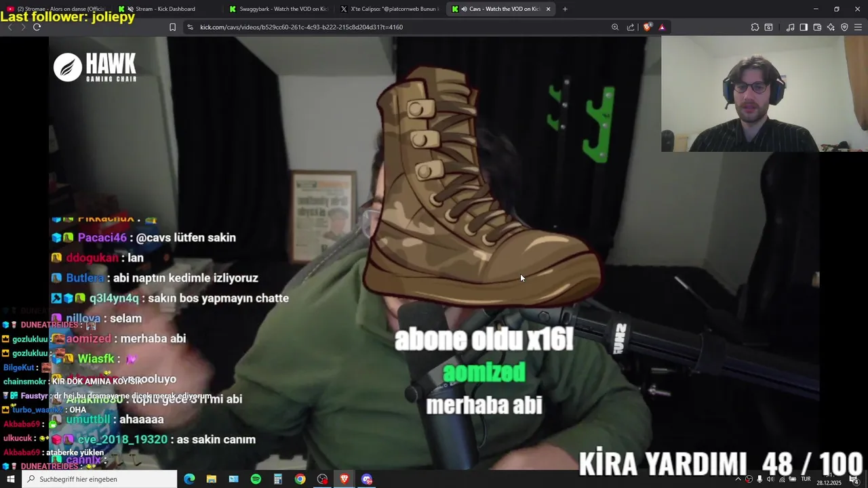Open the Brave Shields lion icon
Screen dimensions: 868x488
point(648,27)
